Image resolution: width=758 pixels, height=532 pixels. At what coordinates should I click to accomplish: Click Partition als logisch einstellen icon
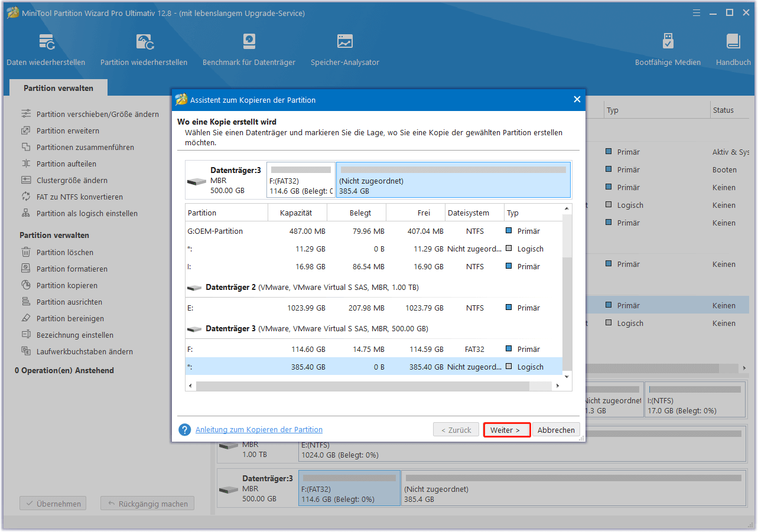click(26, 213)
